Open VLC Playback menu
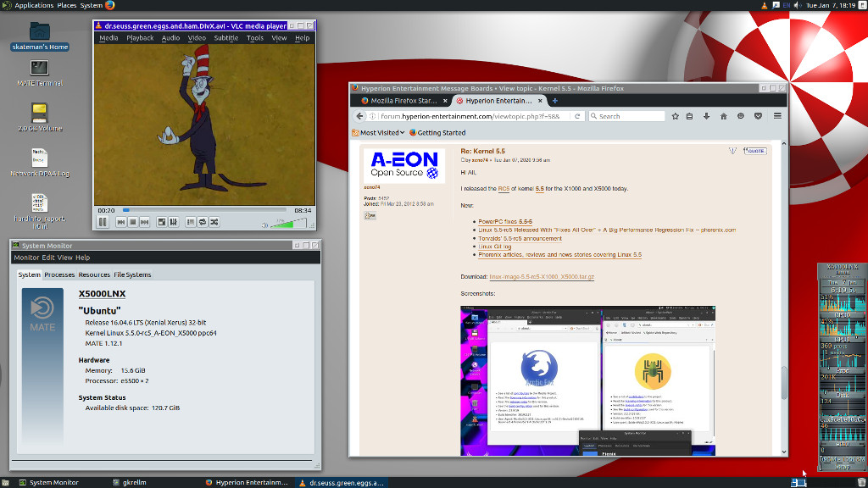This screenshot has height=488, width=868. [140, 37]
